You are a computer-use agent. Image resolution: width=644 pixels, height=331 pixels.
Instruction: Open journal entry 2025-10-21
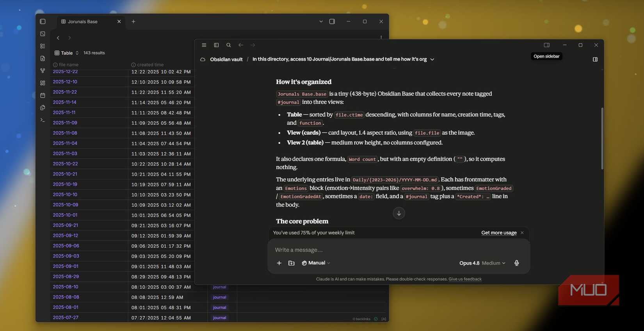coord(65,174)
